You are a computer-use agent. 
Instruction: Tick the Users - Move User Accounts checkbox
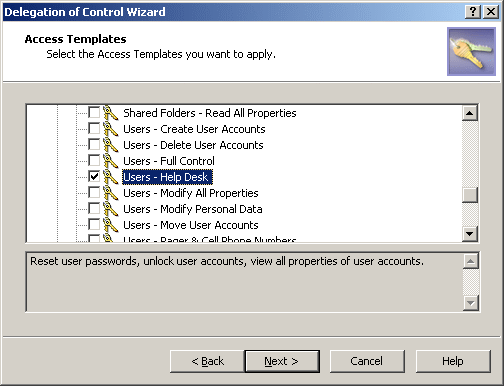[x=94, y=224]
